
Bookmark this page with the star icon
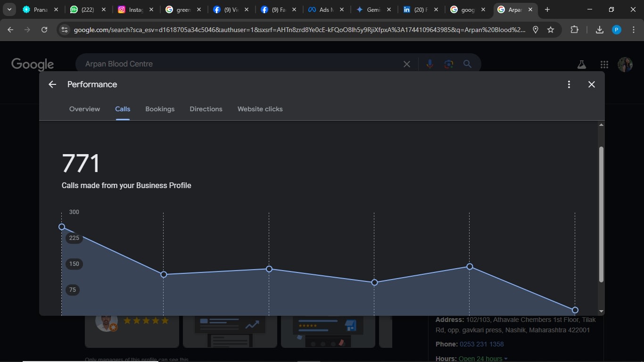tap(551, 30)
